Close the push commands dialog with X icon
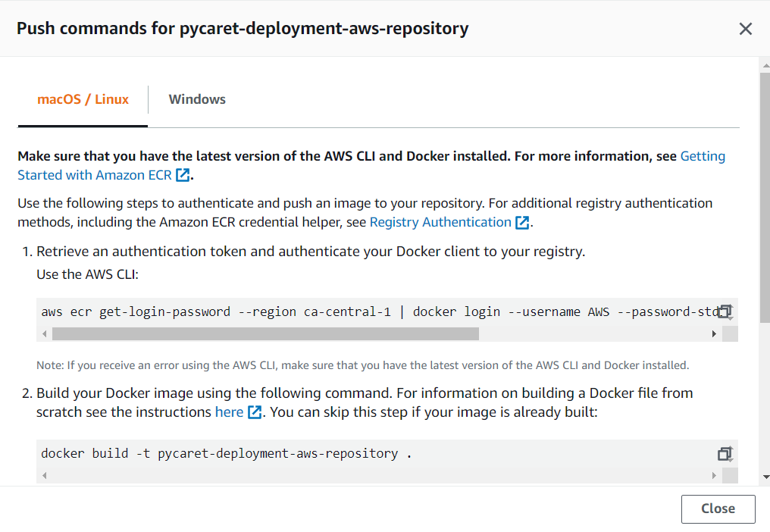 pyautogui.click(x=746, y=29)
